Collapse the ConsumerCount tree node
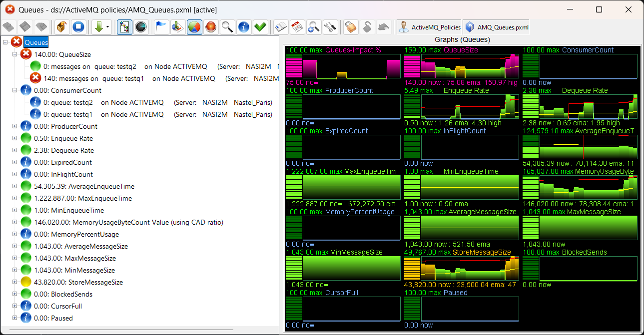The width and height of the screenshot is (644, 335). coord(14,90)
